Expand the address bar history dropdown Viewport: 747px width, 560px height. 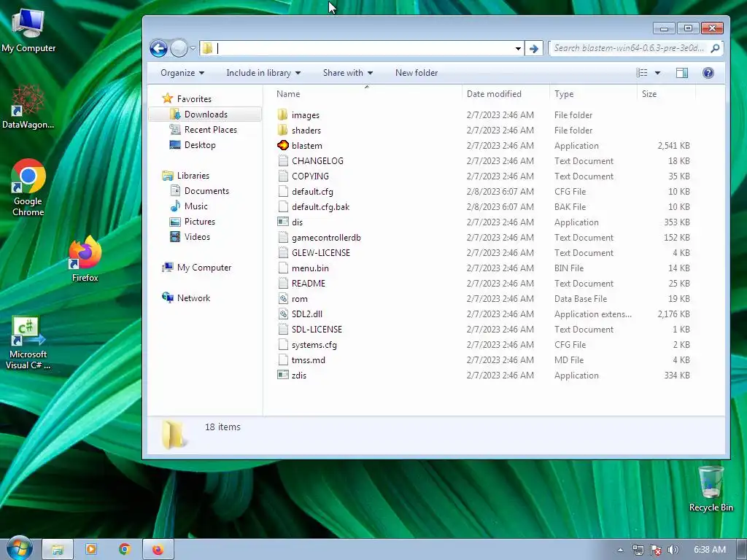tap(518, 49)
